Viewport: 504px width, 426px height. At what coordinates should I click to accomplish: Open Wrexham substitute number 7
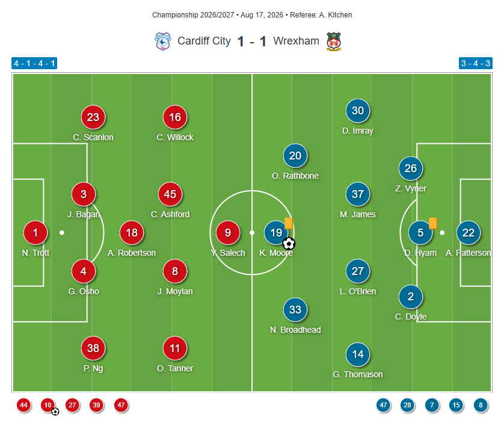coord(432,405)
